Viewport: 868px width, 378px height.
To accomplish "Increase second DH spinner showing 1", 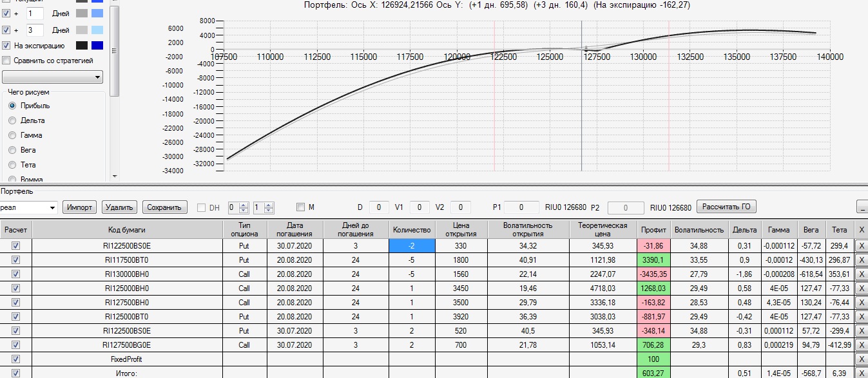I will [x=269, y=205].
